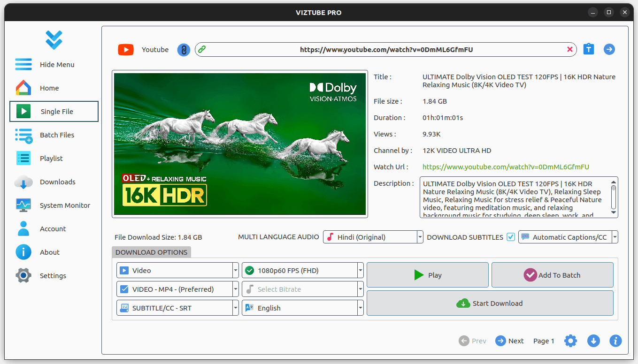The height and width of the screenshot is (364, 638).
Task: Click the Play button
Action: point(428,275)
